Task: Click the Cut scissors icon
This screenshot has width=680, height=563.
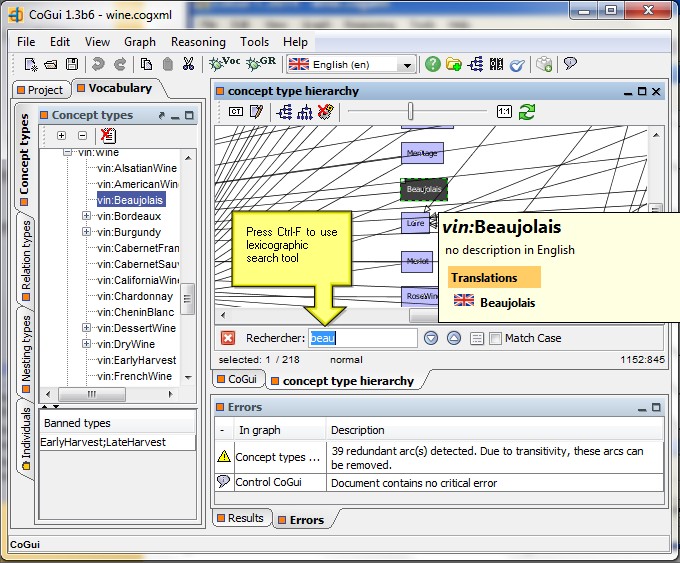Action: tap(188, 64)
